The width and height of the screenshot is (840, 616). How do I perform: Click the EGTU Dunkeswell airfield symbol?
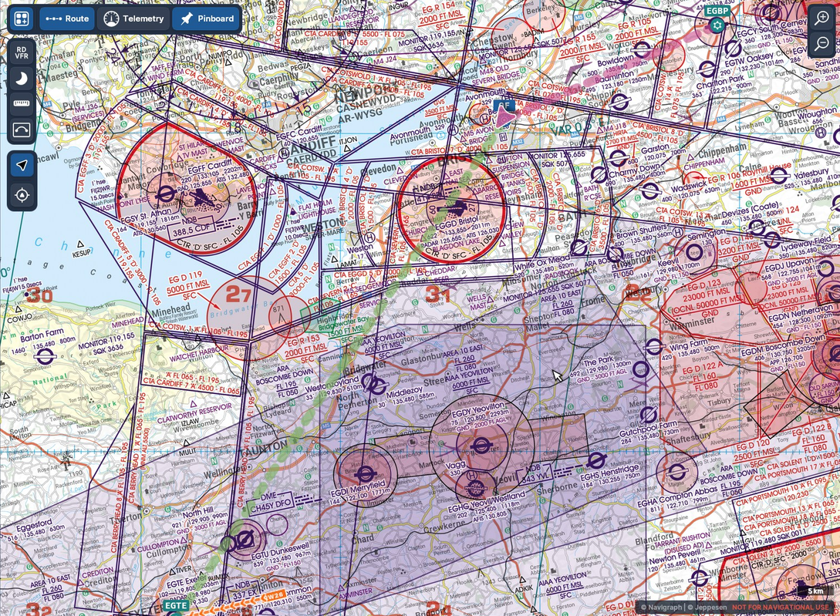[x=245, y=540]
